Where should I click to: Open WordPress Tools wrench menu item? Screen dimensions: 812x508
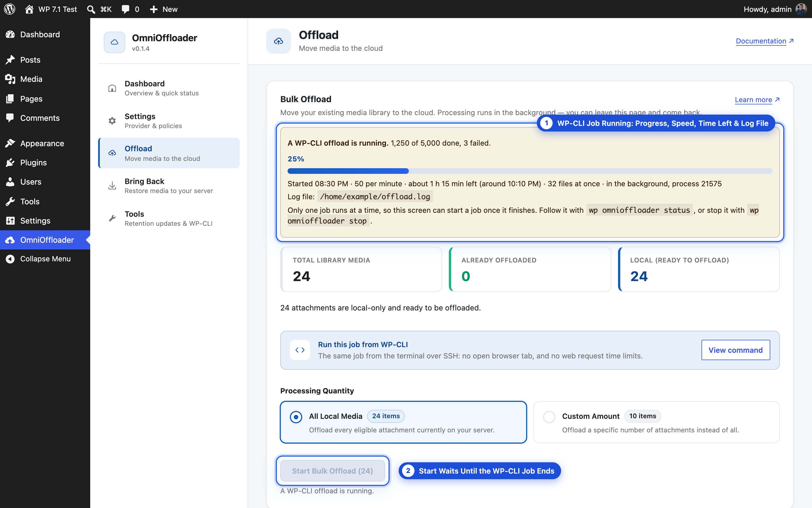45,201
